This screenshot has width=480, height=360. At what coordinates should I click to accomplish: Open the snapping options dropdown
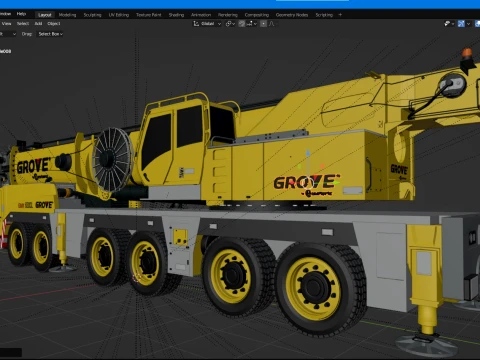pyautogui.click(x=251, y=24)
